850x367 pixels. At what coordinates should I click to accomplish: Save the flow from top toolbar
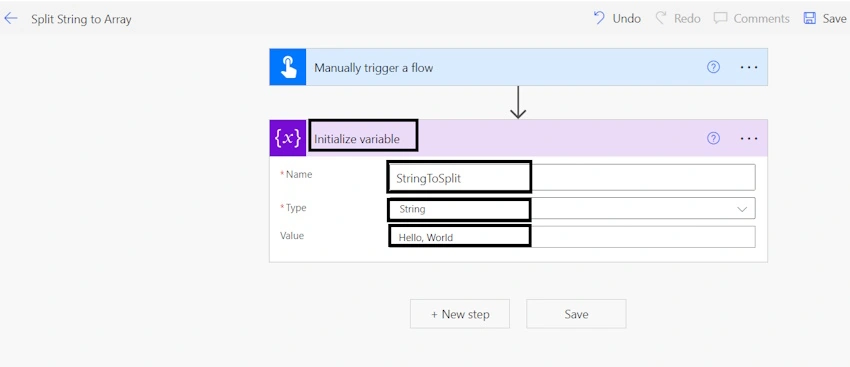click(825, 18)
